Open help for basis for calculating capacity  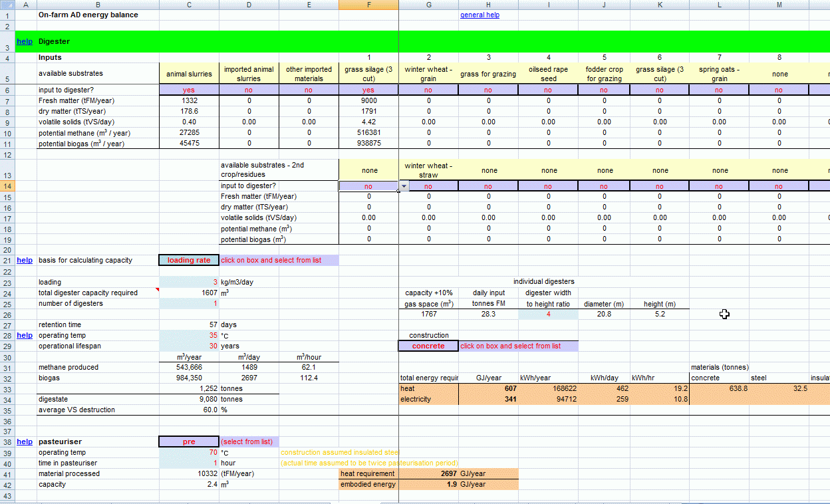[x=24, y=261]
